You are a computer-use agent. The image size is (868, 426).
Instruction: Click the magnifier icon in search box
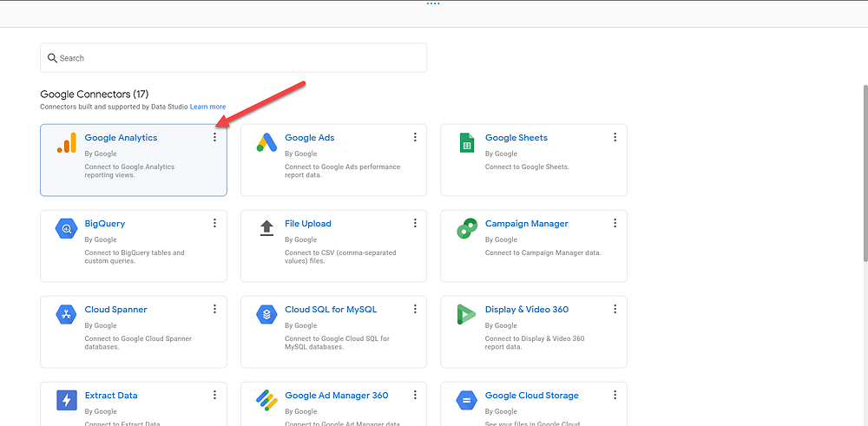coord(53,58)
